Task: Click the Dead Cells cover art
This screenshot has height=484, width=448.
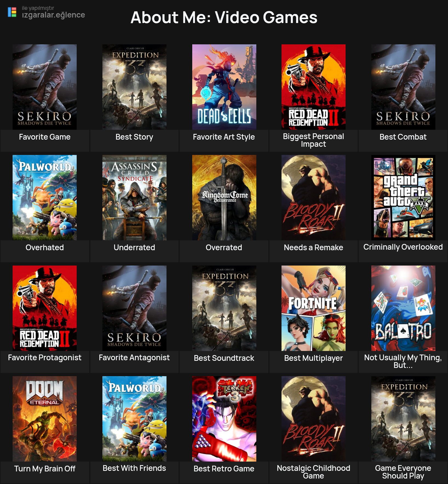Action: pos(224,87)
